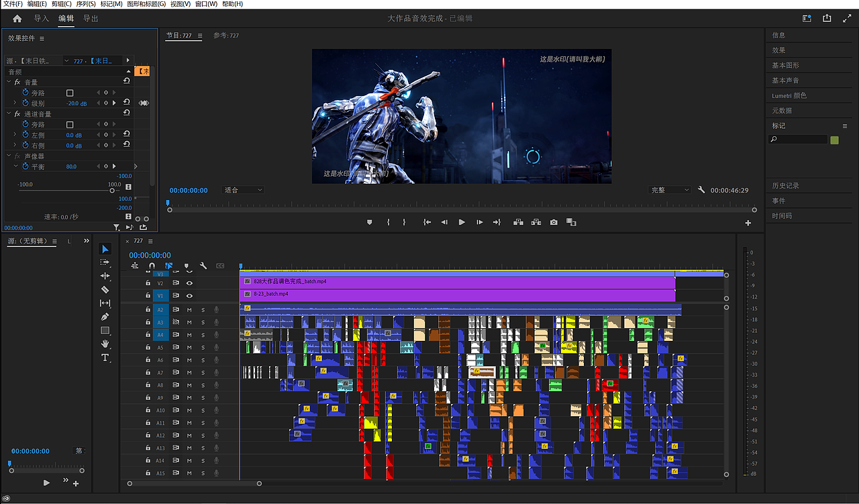Open the Home screen icon
This screenshot has width=859, height=504.
[17, 19]
